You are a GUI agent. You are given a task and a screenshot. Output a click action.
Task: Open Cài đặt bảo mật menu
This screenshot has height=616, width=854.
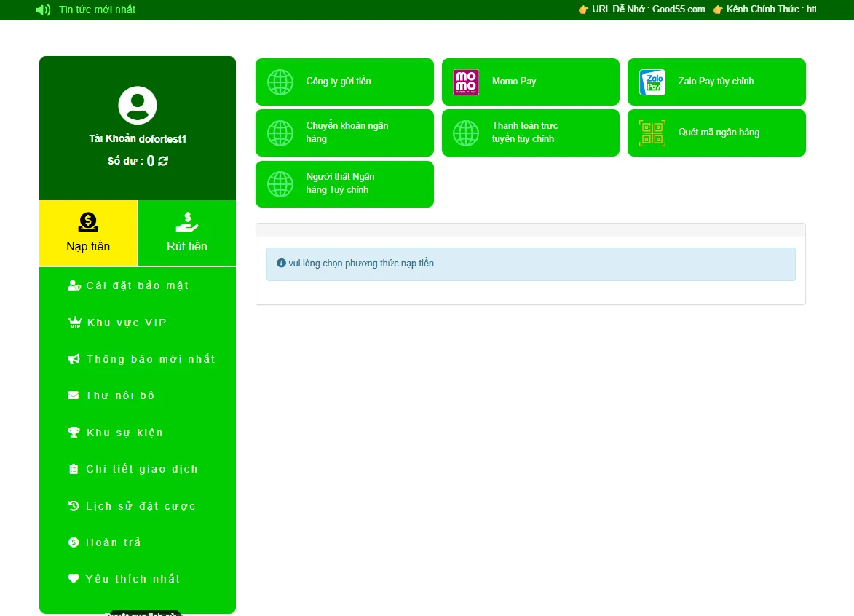pyautogui.click(x=137, y=285)
